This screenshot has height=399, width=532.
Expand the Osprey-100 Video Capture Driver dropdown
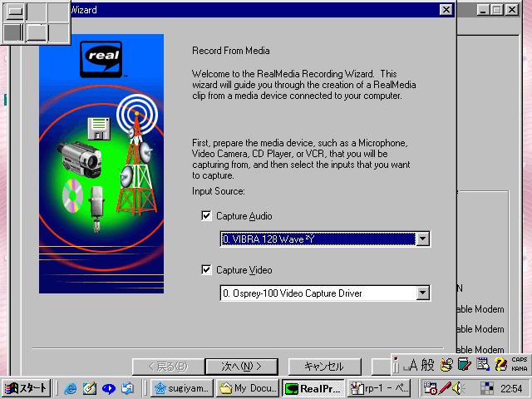click(423, 293)
